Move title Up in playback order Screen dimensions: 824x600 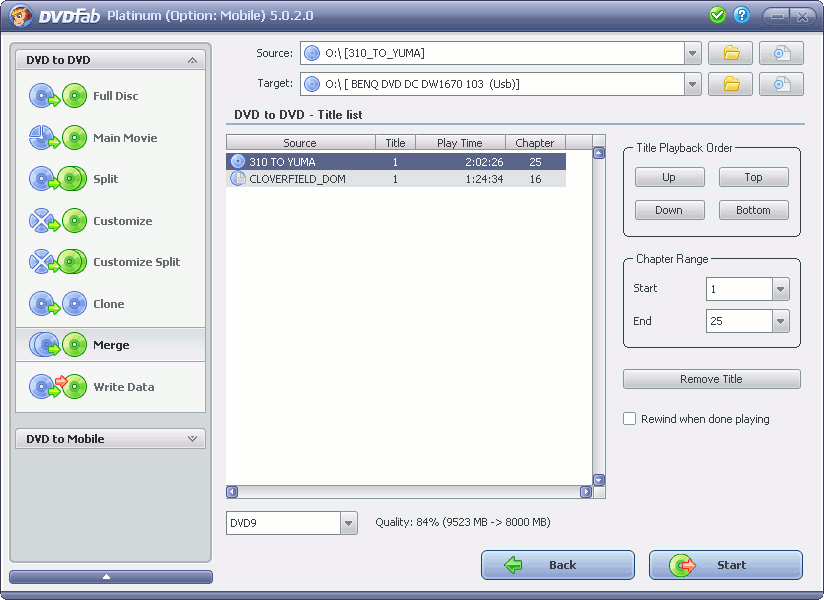670,177
